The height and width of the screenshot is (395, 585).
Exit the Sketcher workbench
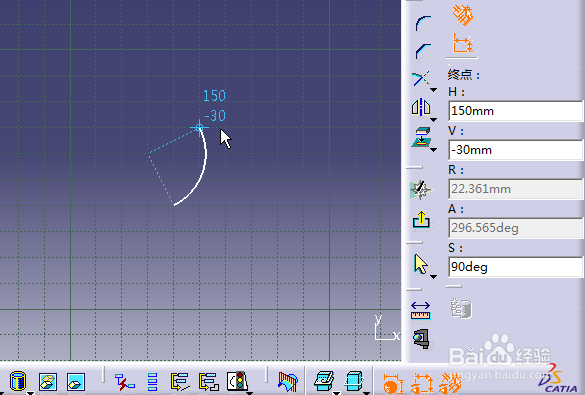422,220
